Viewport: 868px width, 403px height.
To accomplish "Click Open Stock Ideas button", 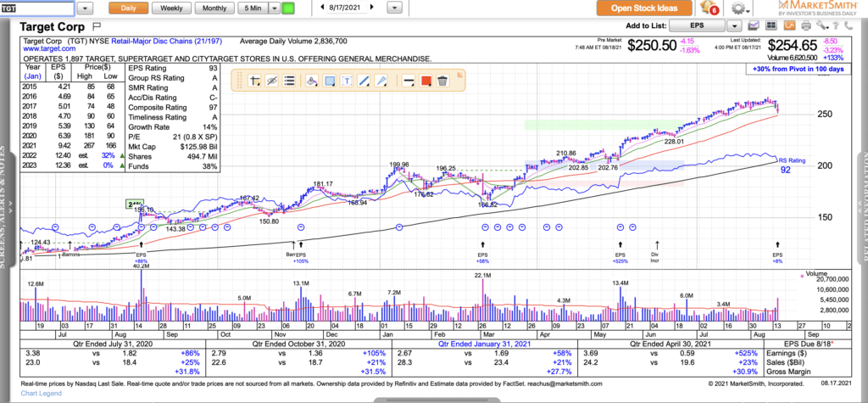I will coord(644,8).
